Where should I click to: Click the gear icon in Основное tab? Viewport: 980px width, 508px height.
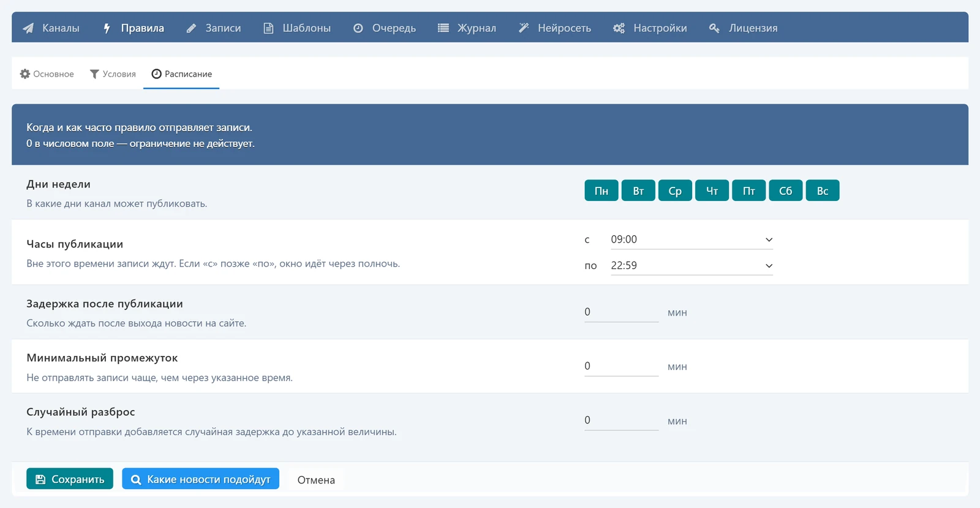25,74
